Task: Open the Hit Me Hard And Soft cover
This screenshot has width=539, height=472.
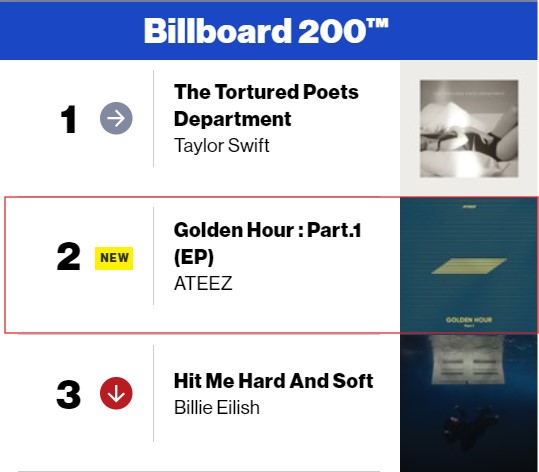Action: (469, 403)
